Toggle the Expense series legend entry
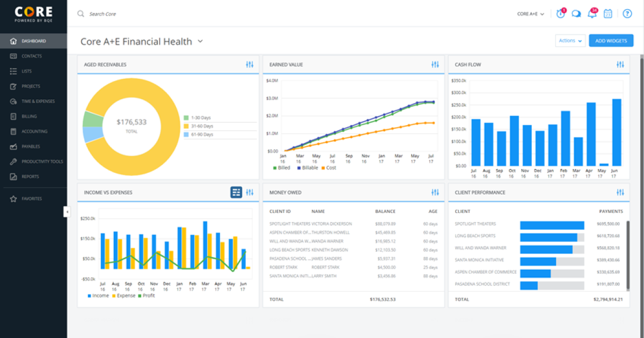 tap(123, 296)
